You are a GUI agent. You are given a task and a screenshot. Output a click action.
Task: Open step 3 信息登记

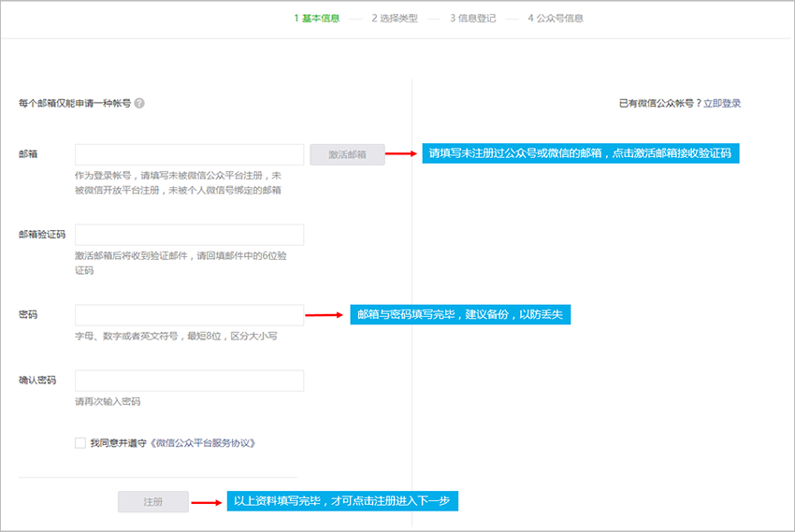(x=472, y=18)
